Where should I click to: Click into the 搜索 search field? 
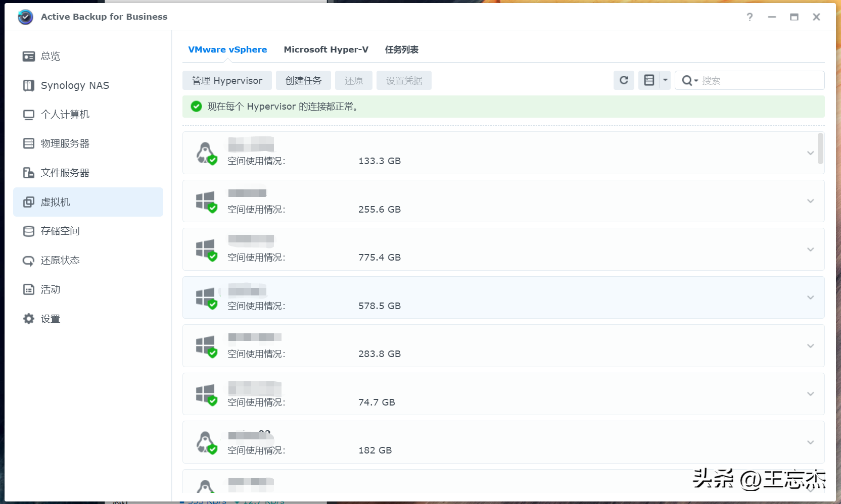coord(750,80)
